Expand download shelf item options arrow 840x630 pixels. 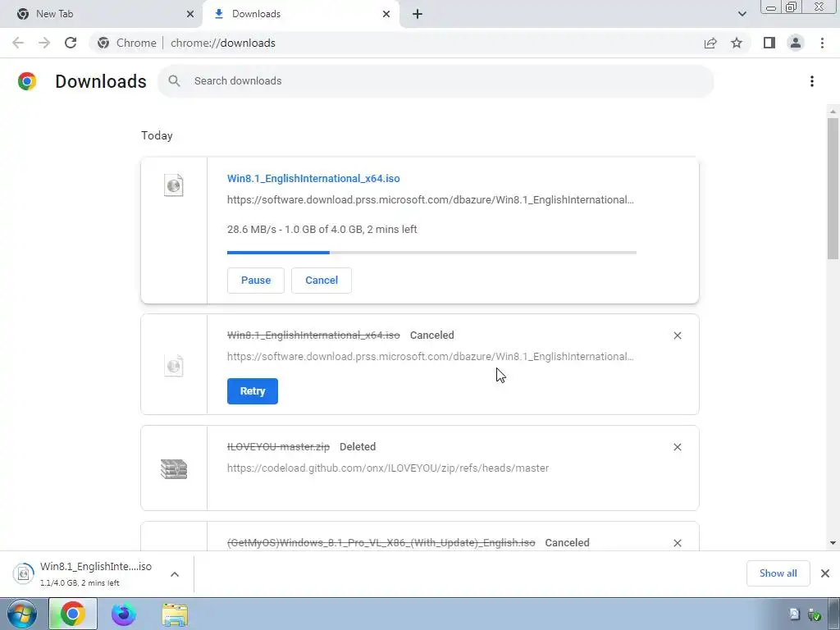175,574
